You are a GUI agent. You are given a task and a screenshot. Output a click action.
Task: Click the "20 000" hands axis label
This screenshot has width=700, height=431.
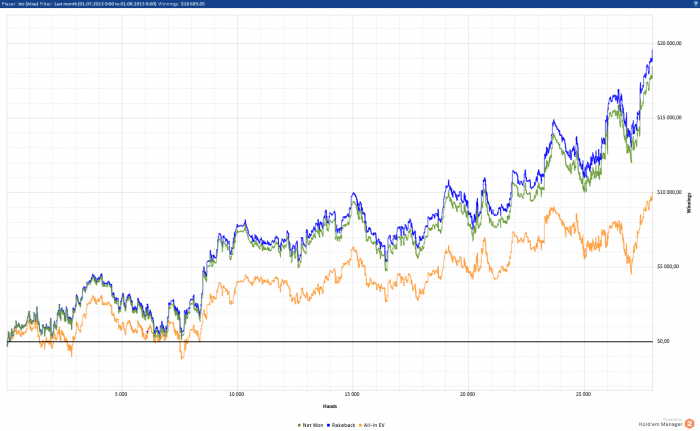(467, 394)
